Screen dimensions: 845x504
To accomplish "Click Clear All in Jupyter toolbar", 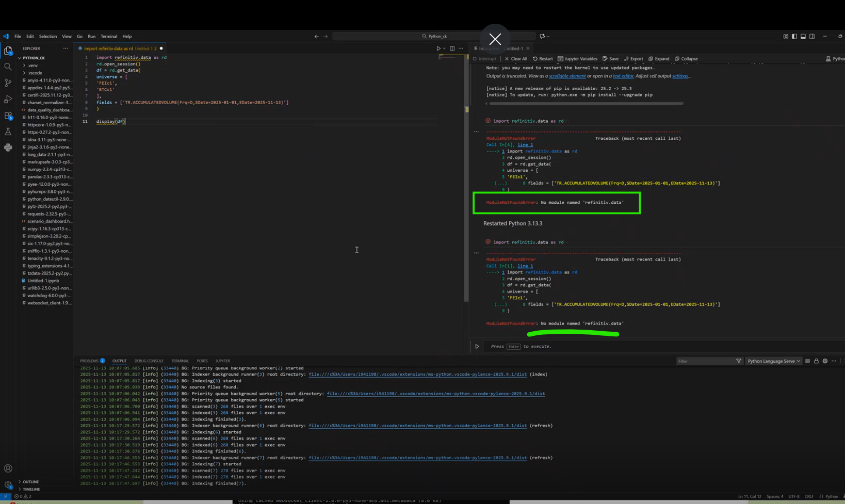I will (516, 58).
